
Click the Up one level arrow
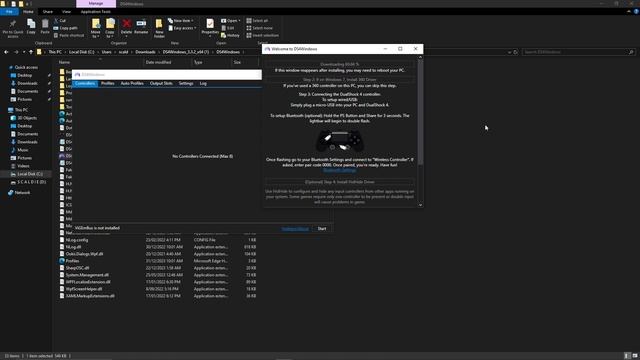pyautogui.click(x=31, y=52)
